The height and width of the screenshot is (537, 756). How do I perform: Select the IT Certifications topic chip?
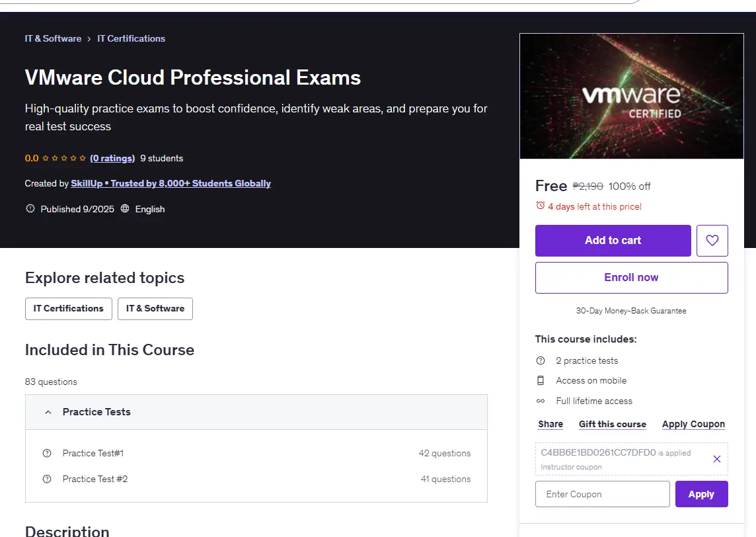click(x=69, y=309)
